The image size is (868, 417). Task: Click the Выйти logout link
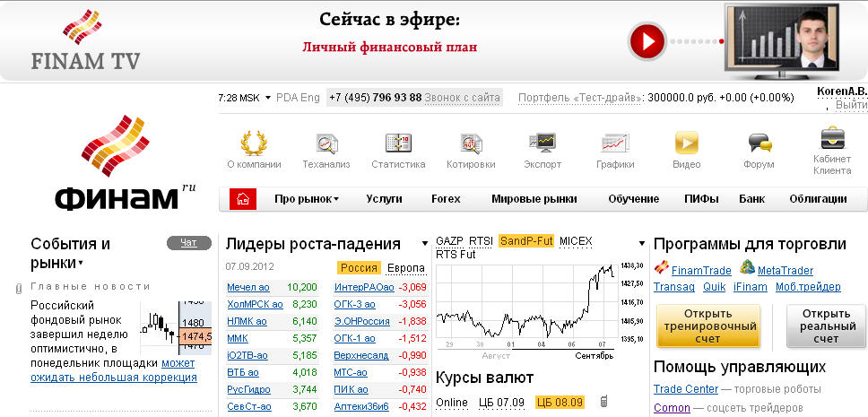coord(850,105)
